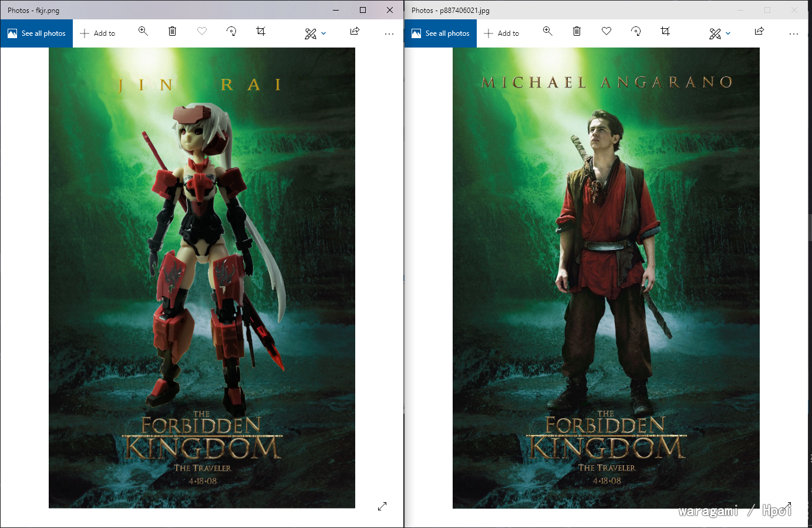Delete the p887406021.jpg photo

click(x=577, y=32)
